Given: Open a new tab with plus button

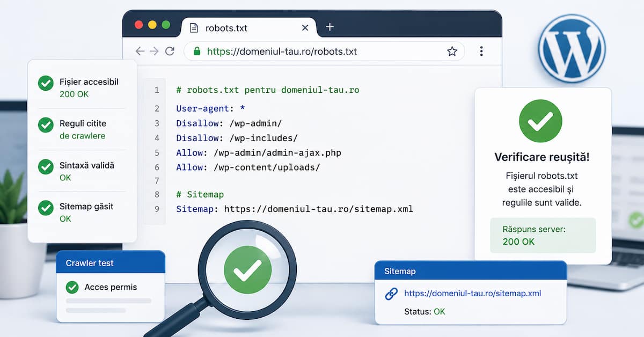Looking at the screenshot, I should click(x=330, y=27).
